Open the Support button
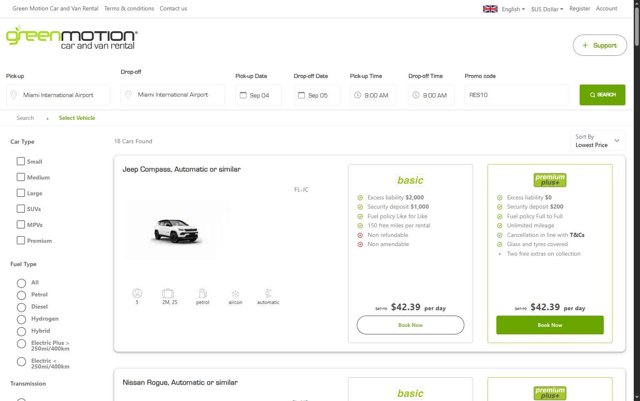 pos(600,45)
